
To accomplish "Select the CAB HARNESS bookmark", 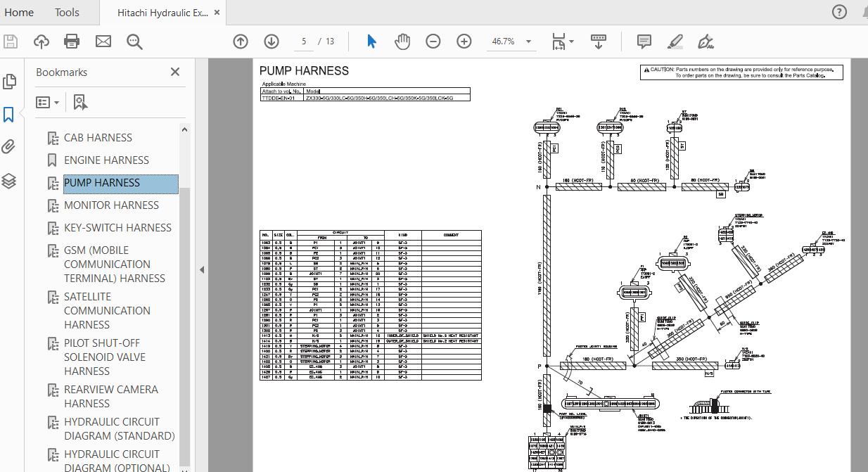I will click(x=98, y=138).
